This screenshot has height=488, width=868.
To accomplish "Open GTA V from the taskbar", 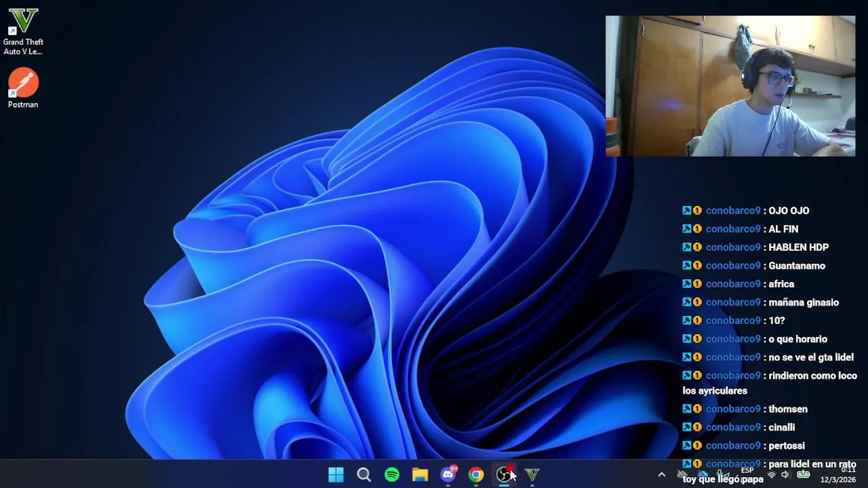I will pos(532,475).
